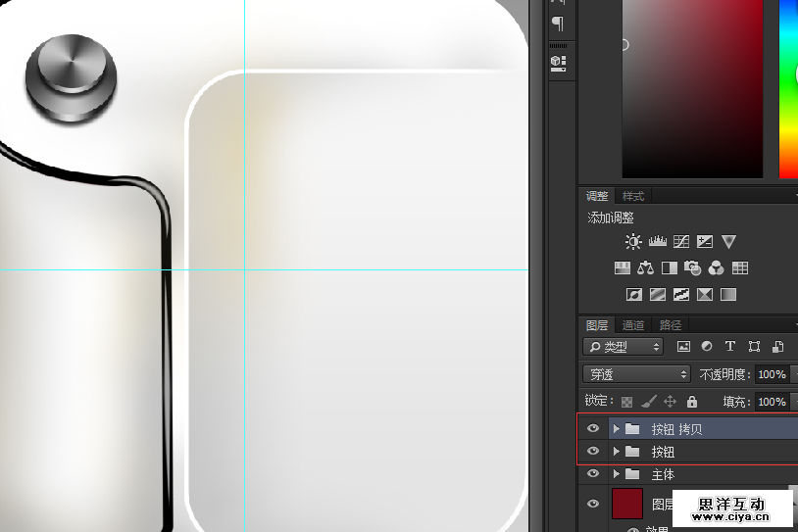Filter layers by text type
Image resolution: width=798 pixels, height=532 pixels.
[x=730, y=347]
